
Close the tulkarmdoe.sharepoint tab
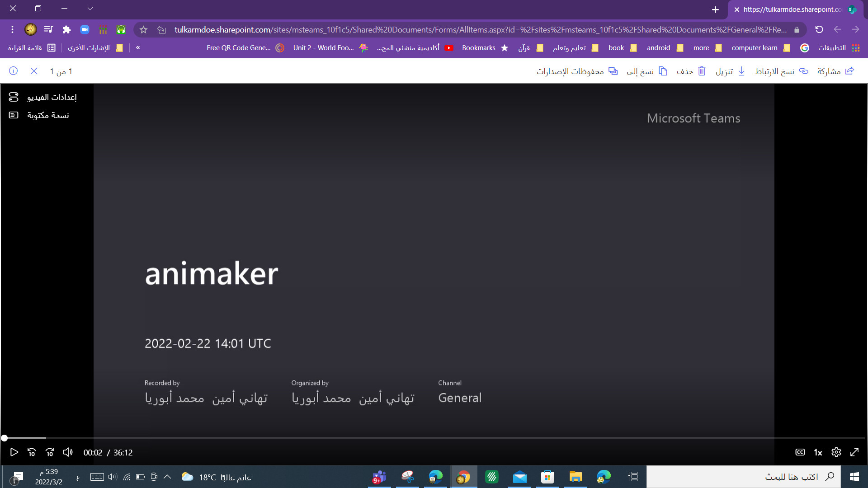click(x=737, y=9)
